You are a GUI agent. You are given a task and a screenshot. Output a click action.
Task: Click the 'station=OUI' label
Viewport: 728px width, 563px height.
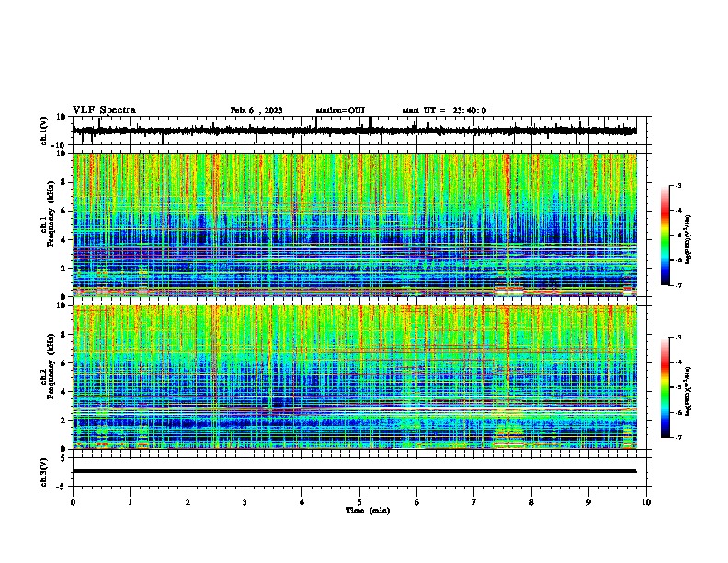pos(340,110)
